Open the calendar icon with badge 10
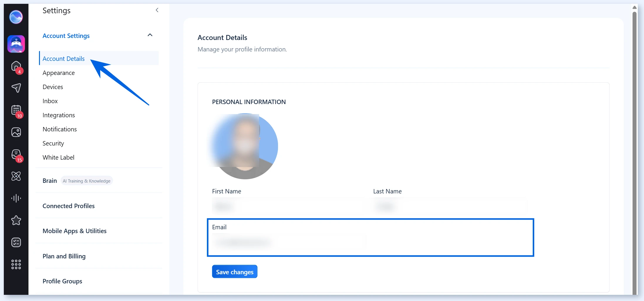 pyautogui.click(x=16, y=110)
